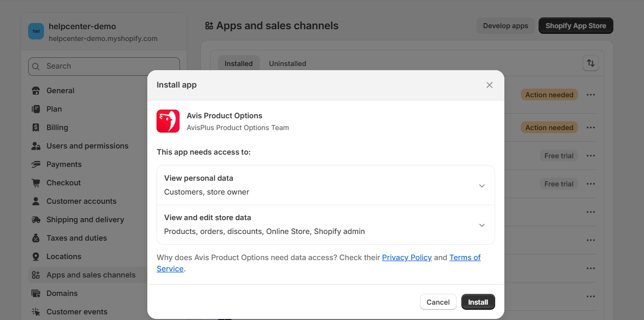The image size is (644, 320).
Task: Close the Install app dialog
Action: click(x=489, y=85)
